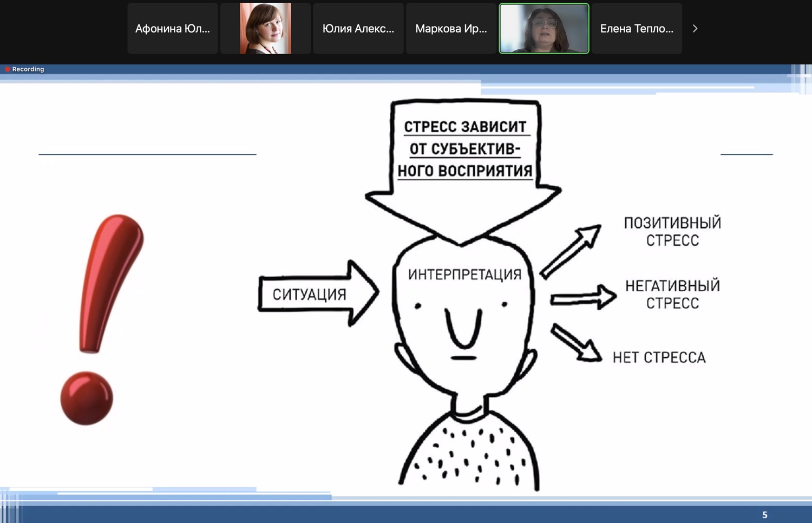Image resolution: width=812 pixels, height=523 pixels.
Task: Click the green-bordered active speaker video
Action: pyautogui.click(x=544, y=29)
